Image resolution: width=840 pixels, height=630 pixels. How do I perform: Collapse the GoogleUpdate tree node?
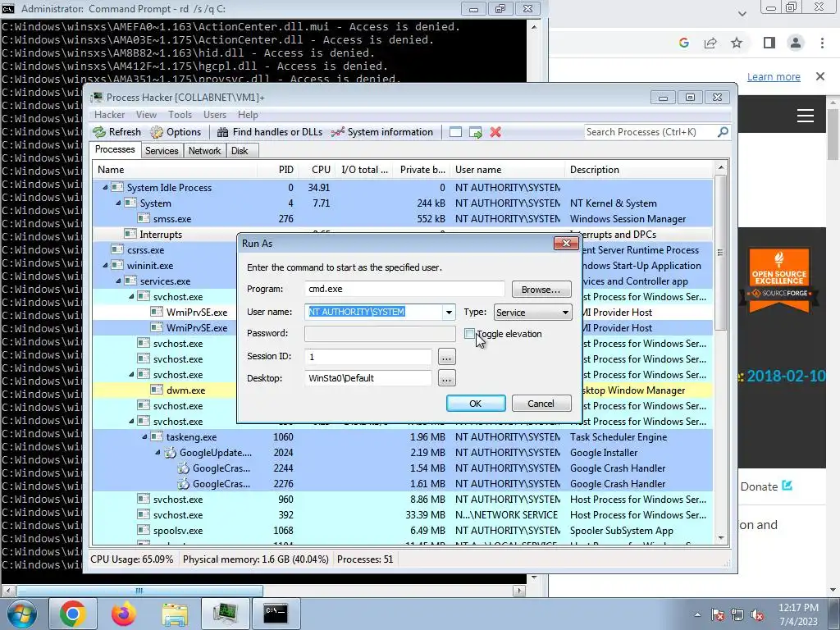pos(157,452)
